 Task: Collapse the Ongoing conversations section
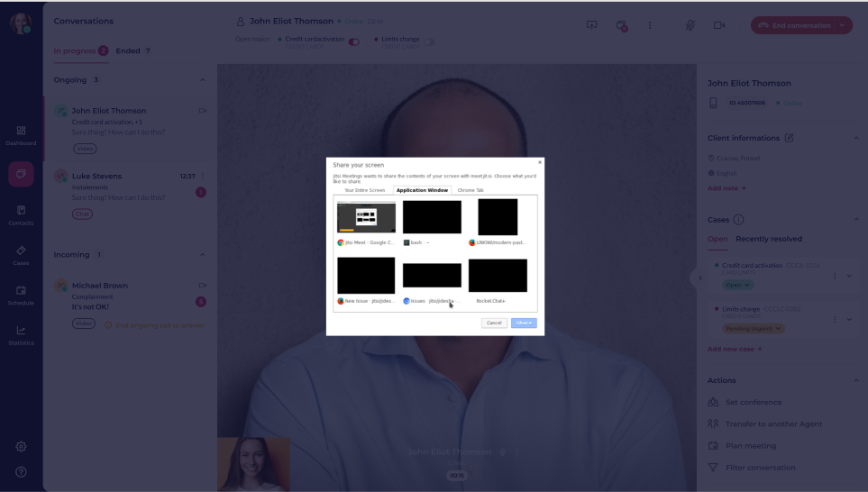pos(203,80)
